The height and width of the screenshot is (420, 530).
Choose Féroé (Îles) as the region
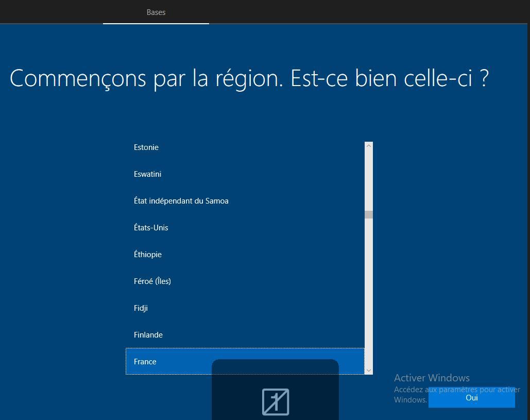click(x=152, y=281)
